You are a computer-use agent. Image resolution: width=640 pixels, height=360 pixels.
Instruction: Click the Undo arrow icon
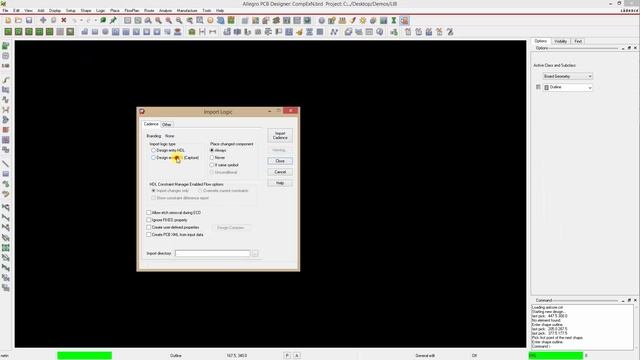tap(74, 20)
